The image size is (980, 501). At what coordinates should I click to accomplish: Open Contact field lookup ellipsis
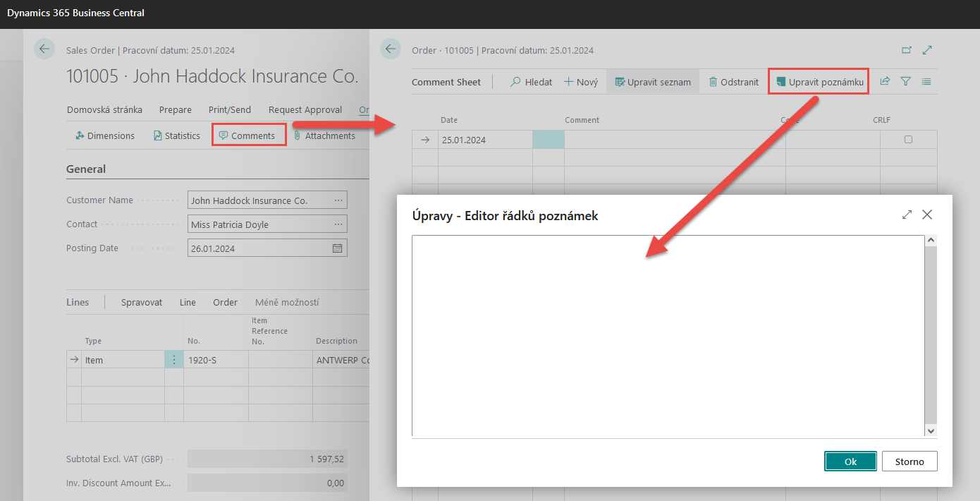[x=338, y=224]
